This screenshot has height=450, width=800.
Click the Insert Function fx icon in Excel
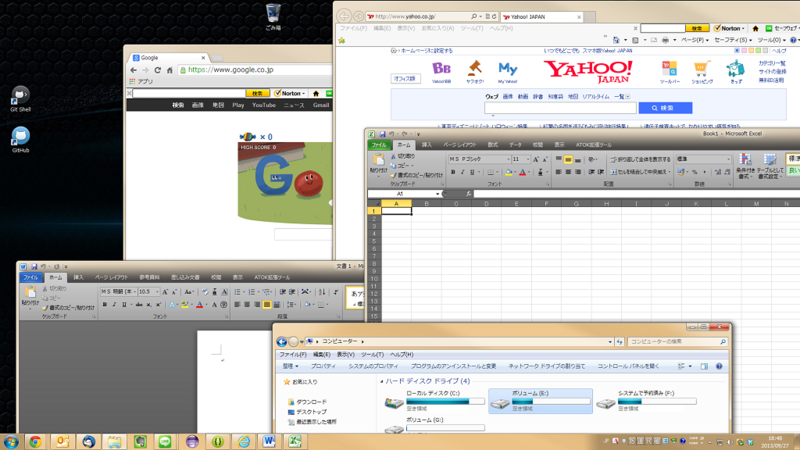(468, 194)
